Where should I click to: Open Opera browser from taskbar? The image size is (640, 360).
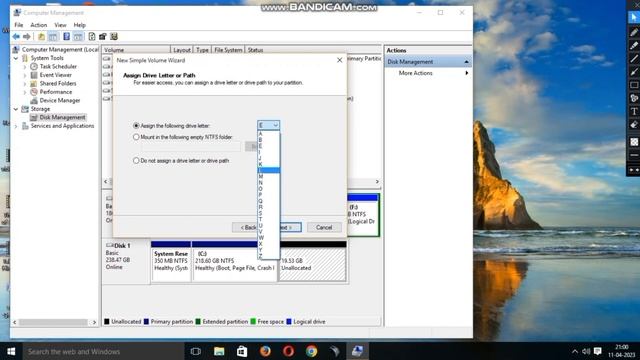(x=288, y=351)
